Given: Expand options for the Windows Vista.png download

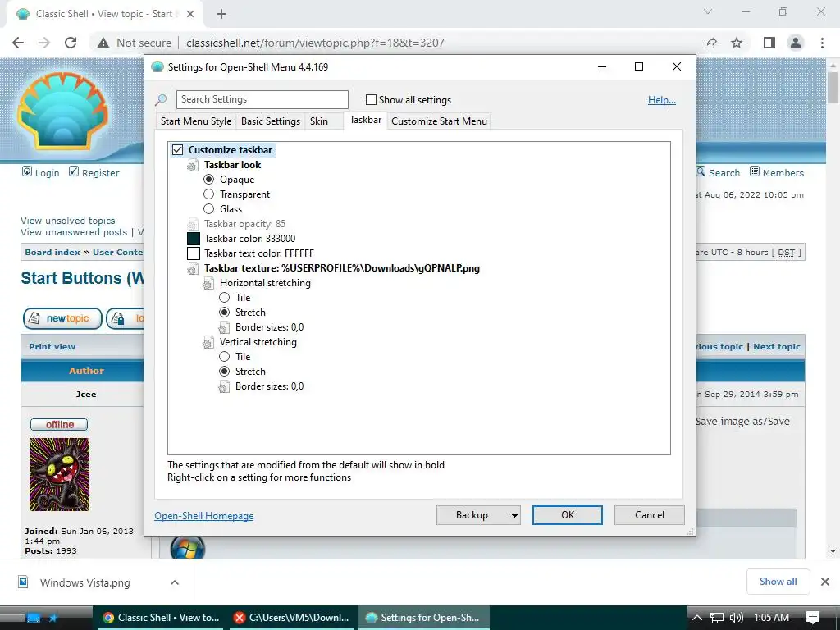Looking at the screenshot, I should pyautogui.click(x=175, y=582).
